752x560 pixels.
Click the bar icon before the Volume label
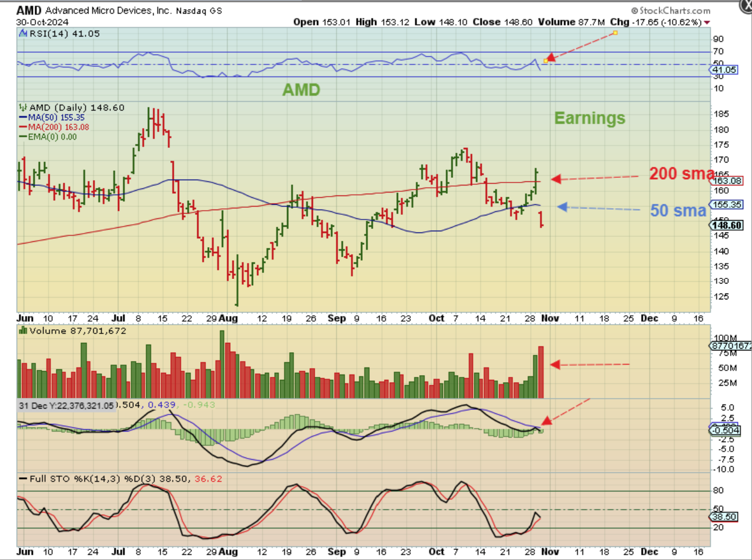[x=23, y=330]
